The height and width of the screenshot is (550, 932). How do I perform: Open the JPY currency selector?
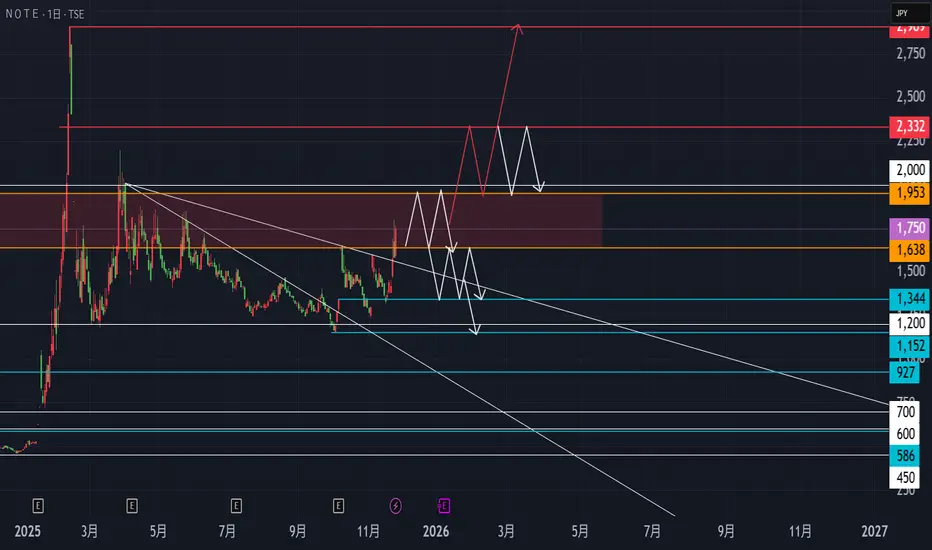pos(909,13)
